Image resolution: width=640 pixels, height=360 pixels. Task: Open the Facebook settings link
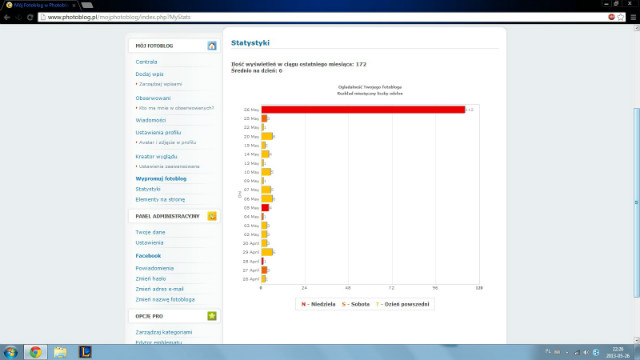148,256
